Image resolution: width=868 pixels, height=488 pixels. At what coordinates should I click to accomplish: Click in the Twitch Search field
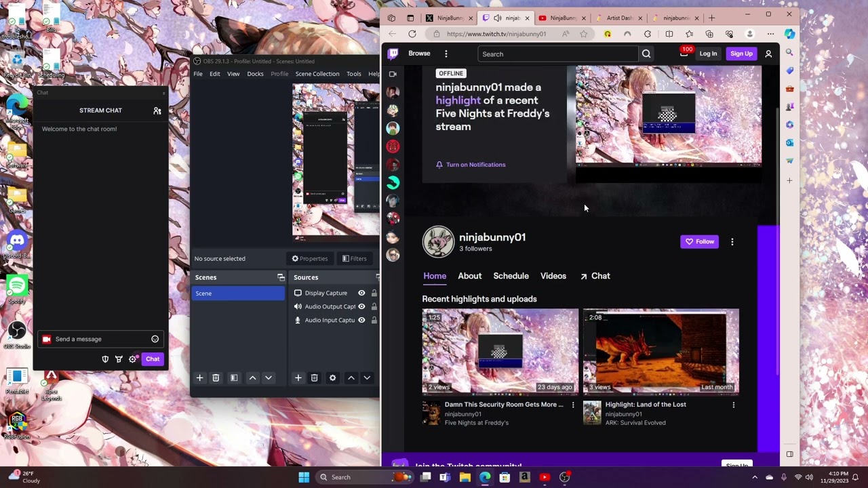pos(557,54)
